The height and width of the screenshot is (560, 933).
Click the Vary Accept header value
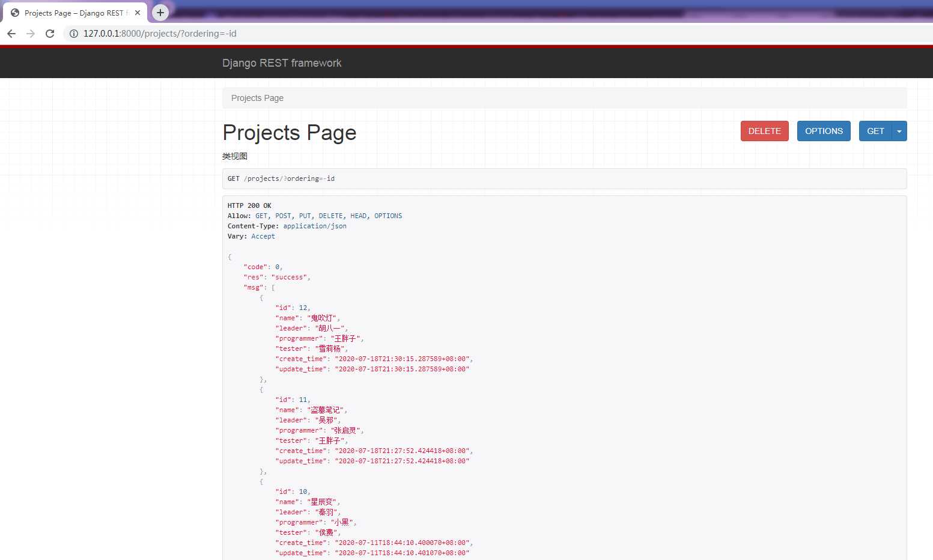coord(263,236)
